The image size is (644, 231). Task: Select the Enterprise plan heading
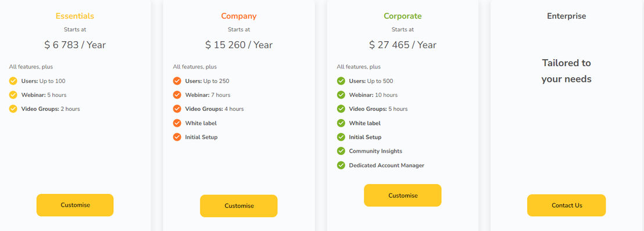(x=566, y=16)
